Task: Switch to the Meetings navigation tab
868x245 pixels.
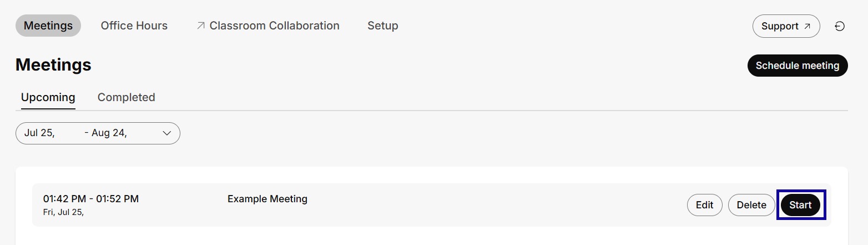Action: 48,26
